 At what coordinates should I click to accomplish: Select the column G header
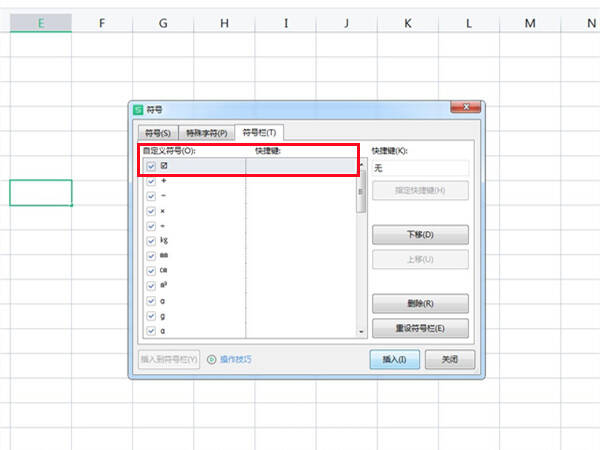pos(163,23)
